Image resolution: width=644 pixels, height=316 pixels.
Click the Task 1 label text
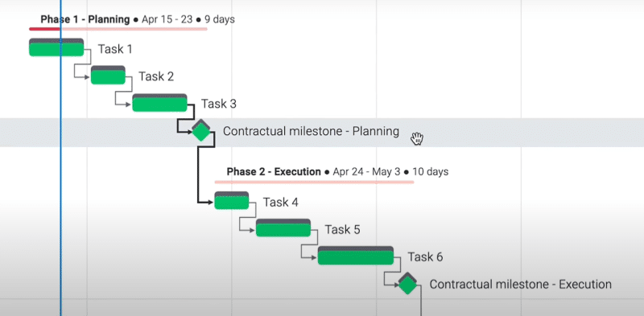115,49
